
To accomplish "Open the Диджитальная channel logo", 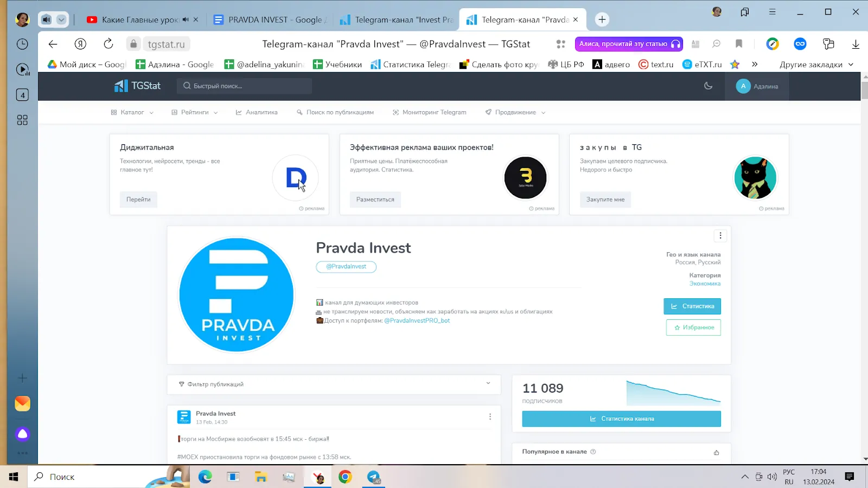I will (295, 178).
